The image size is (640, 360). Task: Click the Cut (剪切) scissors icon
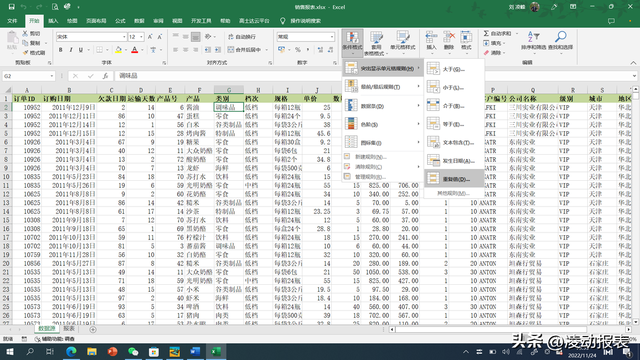click(25, 33)
